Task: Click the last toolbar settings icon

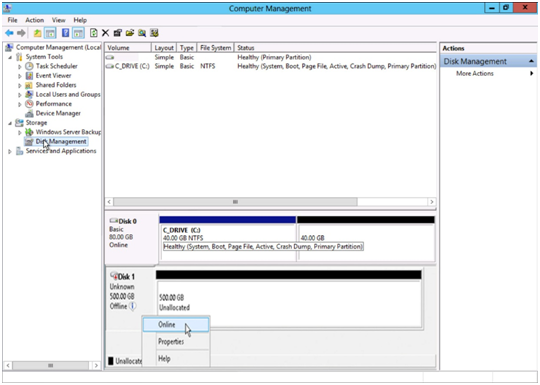Action: (154, 33)
